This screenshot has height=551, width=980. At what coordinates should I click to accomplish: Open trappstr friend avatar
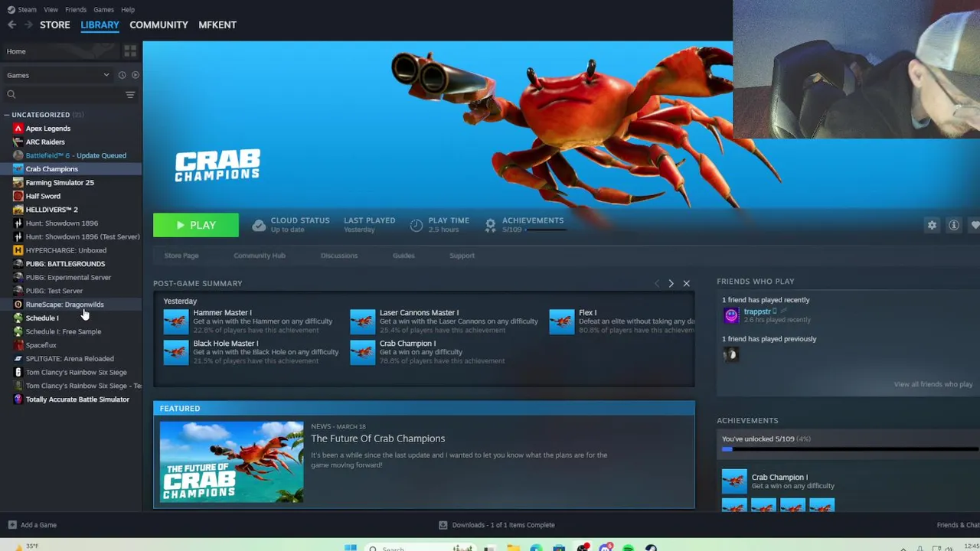click(x=731, y=315)
